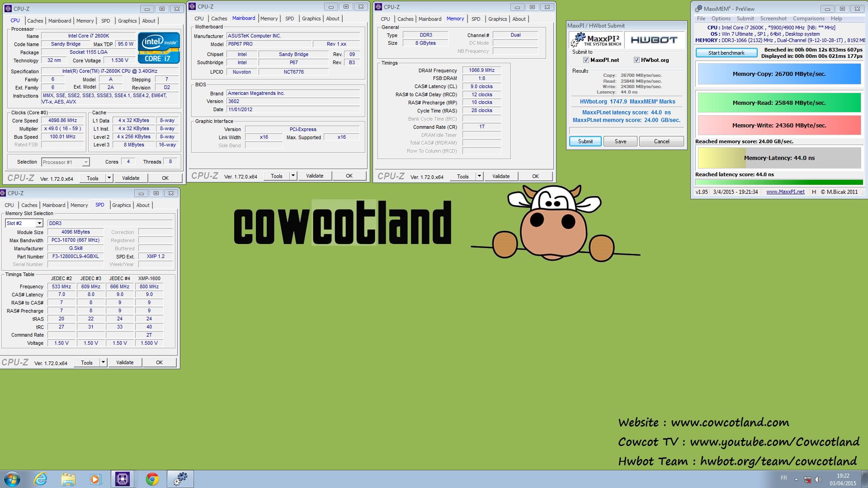Toggle the HWbot.org submit checkbox
868x488 pixels.
pyautogui.click(x=637, y=60)
